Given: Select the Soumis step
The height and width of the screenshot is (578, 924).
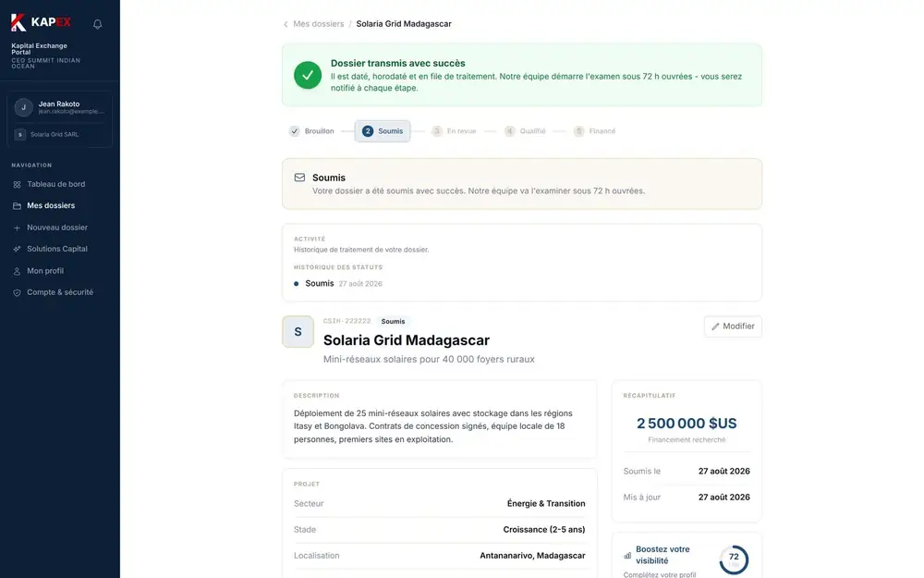Looking at the screenshot, I should tap(383, 131).
